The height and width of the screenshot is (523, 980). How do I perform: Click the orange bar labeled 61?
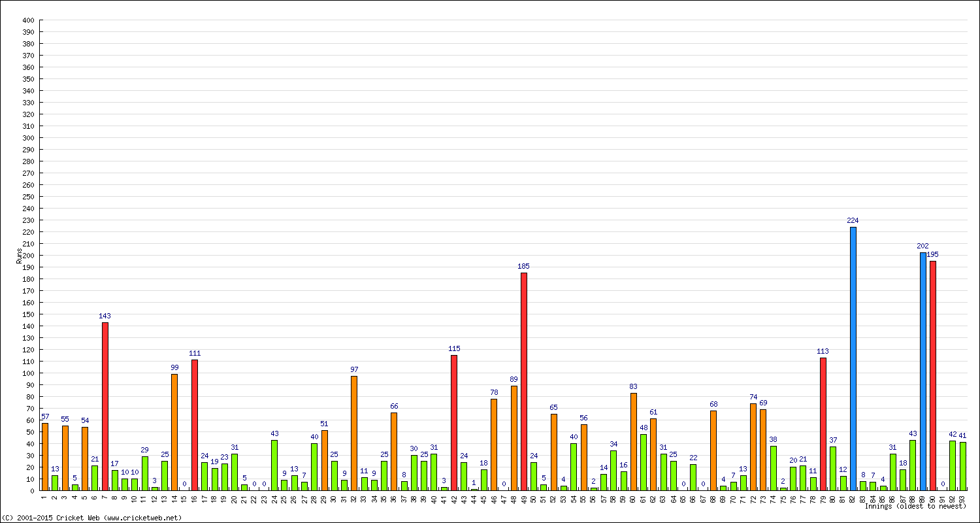[x=653, y=454]
